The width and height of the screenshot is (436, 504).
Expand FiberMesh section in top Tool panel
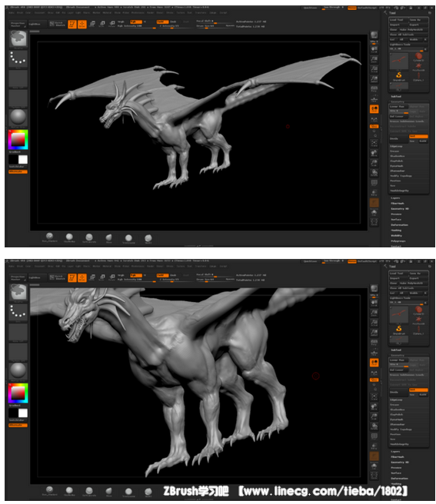[x=397, y=203]
